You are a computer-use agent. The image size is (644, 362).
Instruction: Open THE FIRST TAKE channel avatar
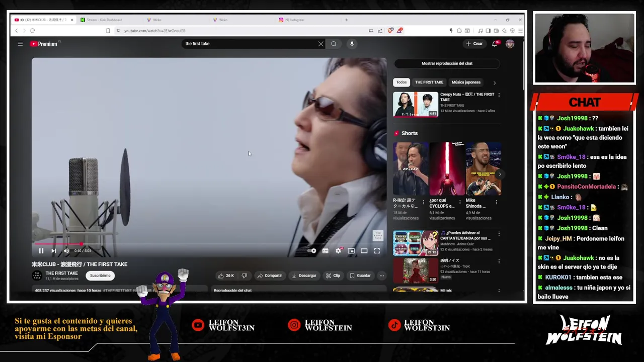click(37, 276)
